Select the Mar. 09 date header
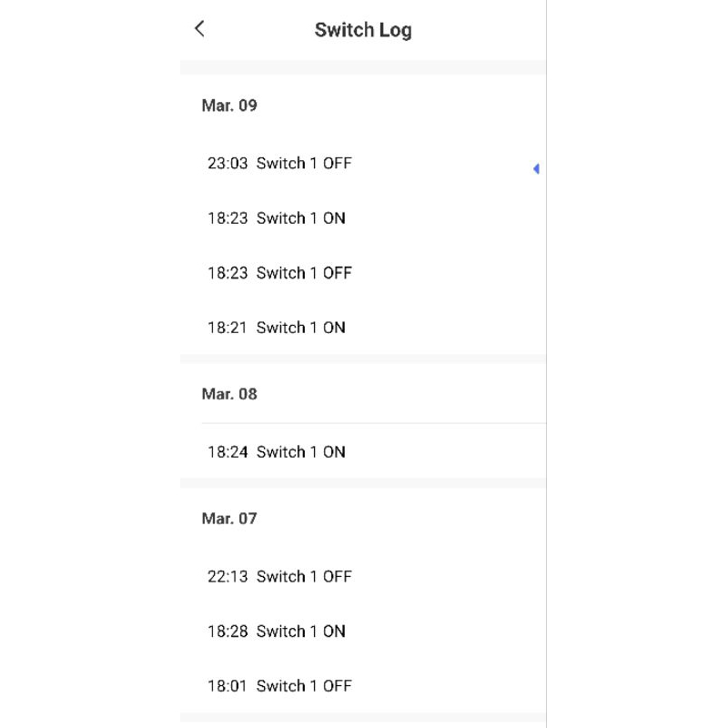728x728 pixels. [229, 106]
